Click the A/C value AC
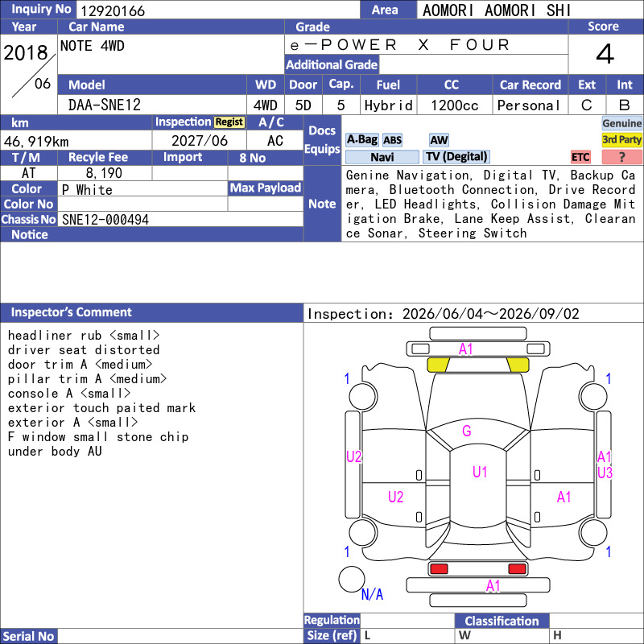 [x=275, y=141]
